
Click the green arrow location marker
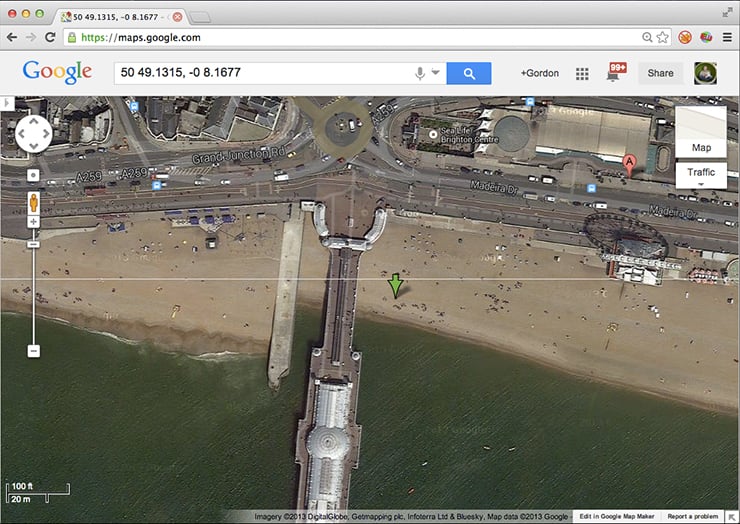396,286
